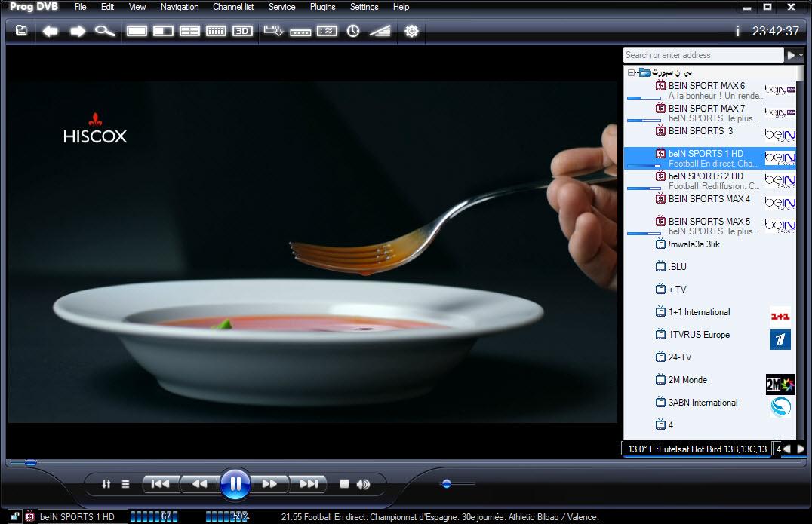
Task: Pause playback with the blue button
Action: click(x=235, y=483)
